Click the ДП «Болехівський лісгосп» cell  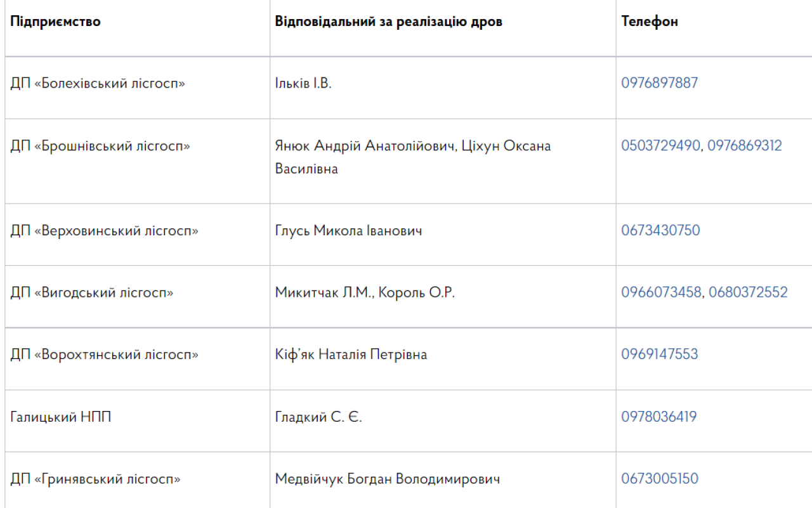98,83
